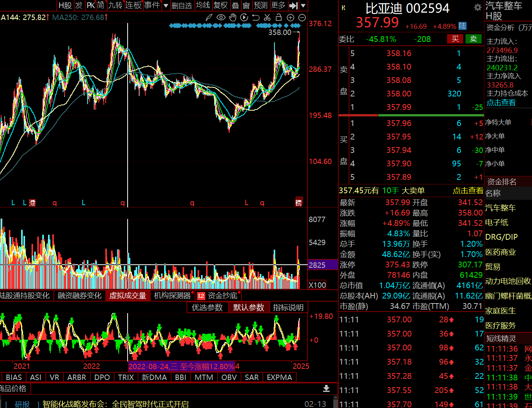Click the 发 toolbar button

(x=79, y=5)
